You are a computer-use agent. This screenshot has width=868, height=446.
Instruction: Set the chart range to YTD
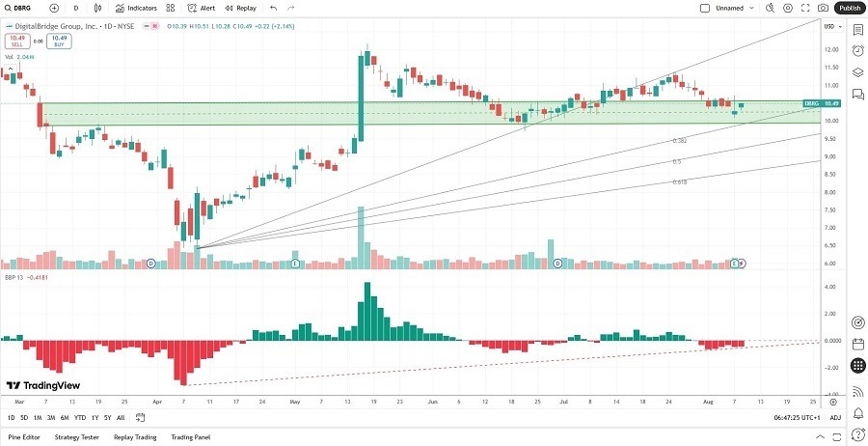(80, 418)
